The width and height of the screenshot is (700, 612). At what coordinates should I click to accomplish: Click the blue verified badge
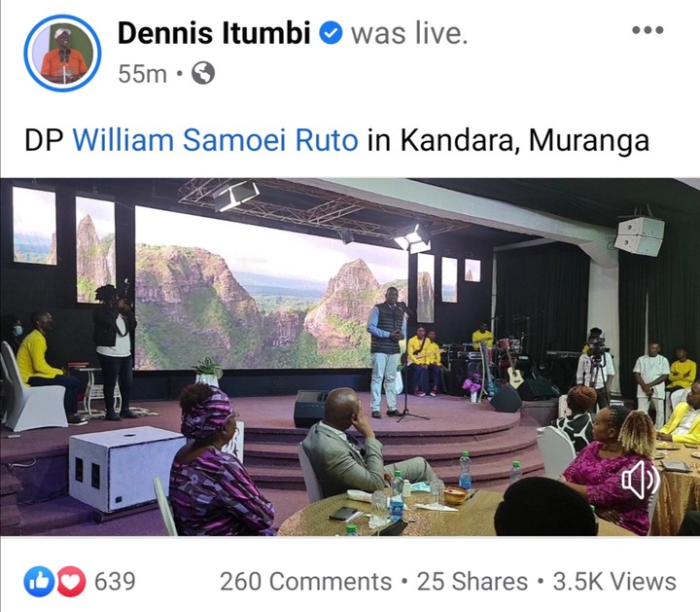pyautogui.click(x=331, y=33)
